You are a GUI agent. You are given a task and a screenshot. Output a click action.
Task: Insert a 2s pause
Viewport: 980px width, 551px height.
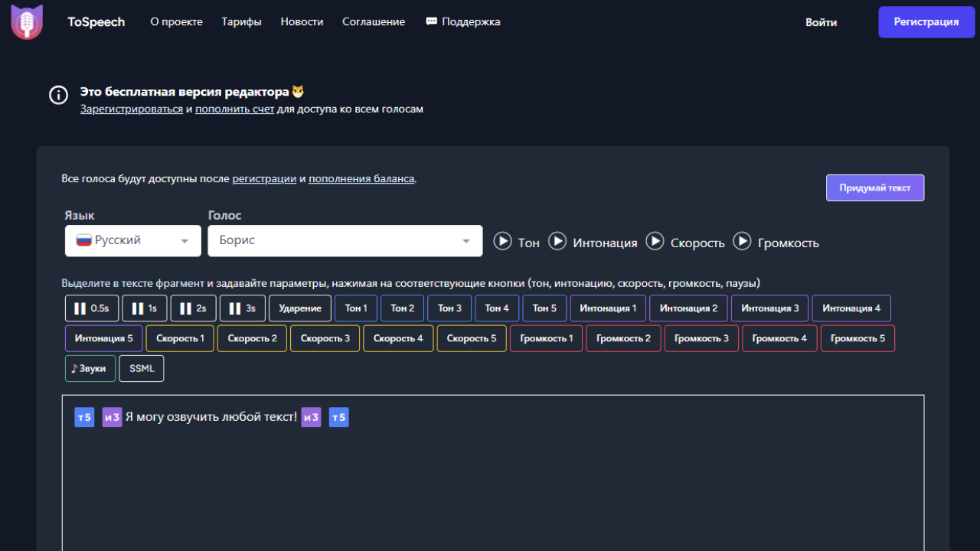[x=193, y=308]
